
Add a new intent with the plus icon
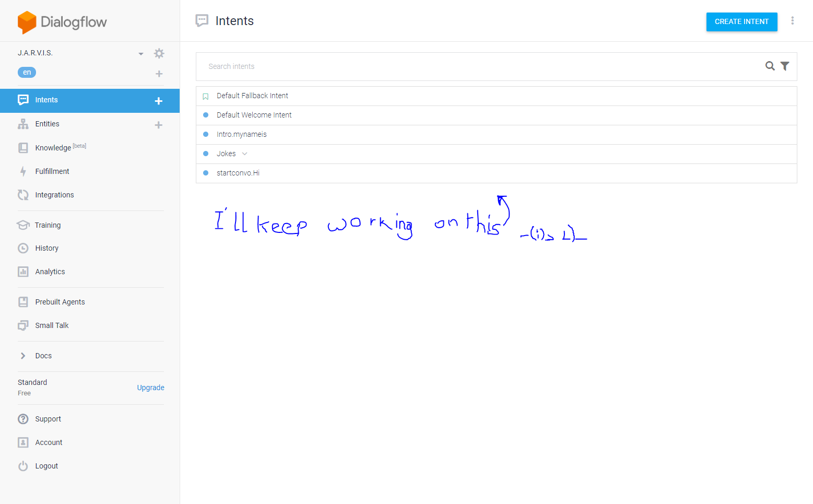pyautogui.click(x=158, y=101)
